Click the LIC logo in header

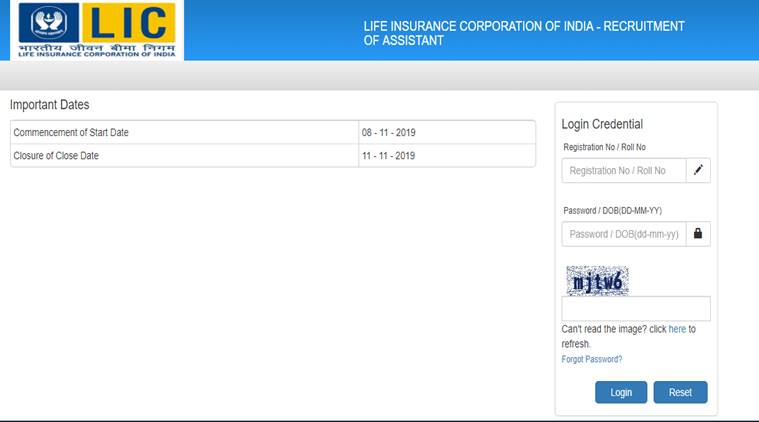coord(97,30)
